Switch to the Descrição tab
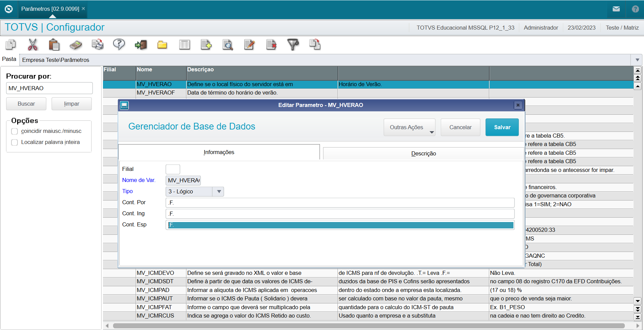 click(423, 153)
